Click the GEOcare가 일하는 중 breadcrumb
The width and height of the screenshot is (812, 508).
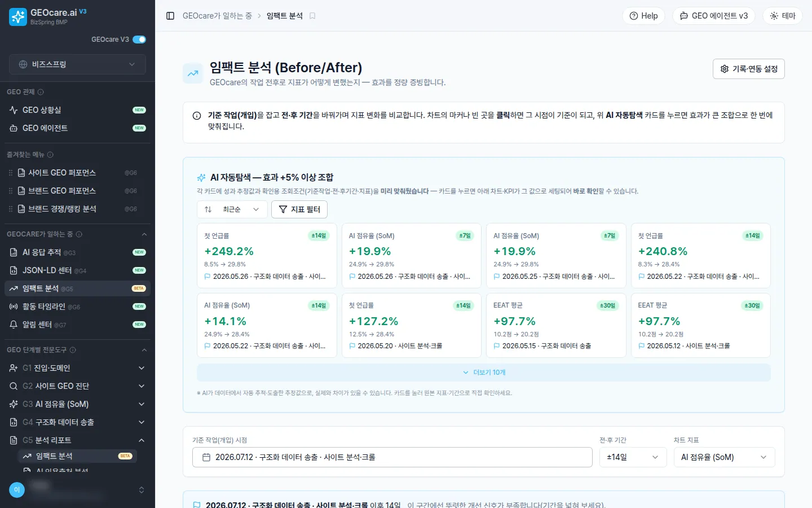pos(217,16)
